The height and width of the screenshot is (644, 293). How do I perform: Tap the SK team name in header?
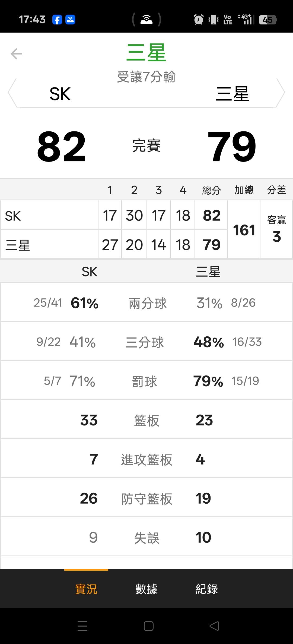coord(60,94)
